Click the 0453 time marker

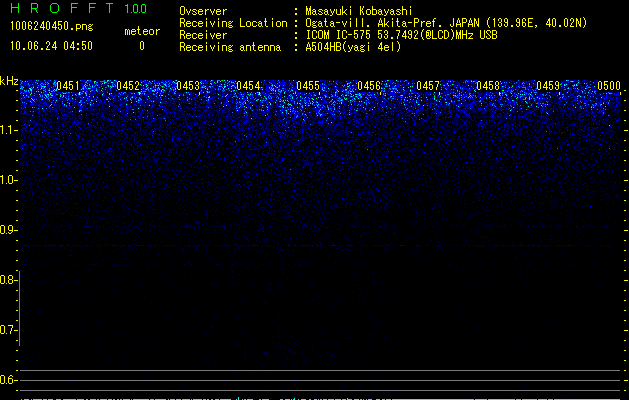[x=188, y=86]
